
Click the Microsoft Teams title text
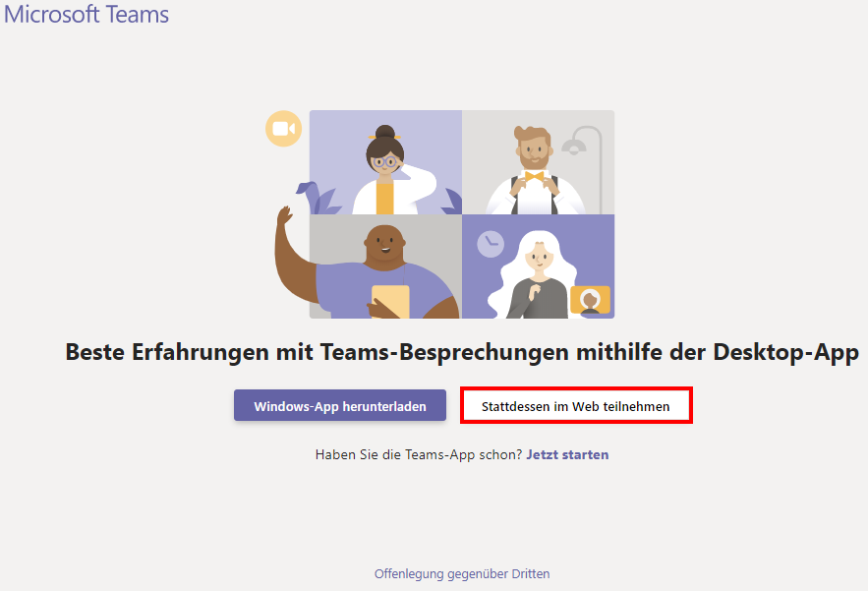[87, 15]
